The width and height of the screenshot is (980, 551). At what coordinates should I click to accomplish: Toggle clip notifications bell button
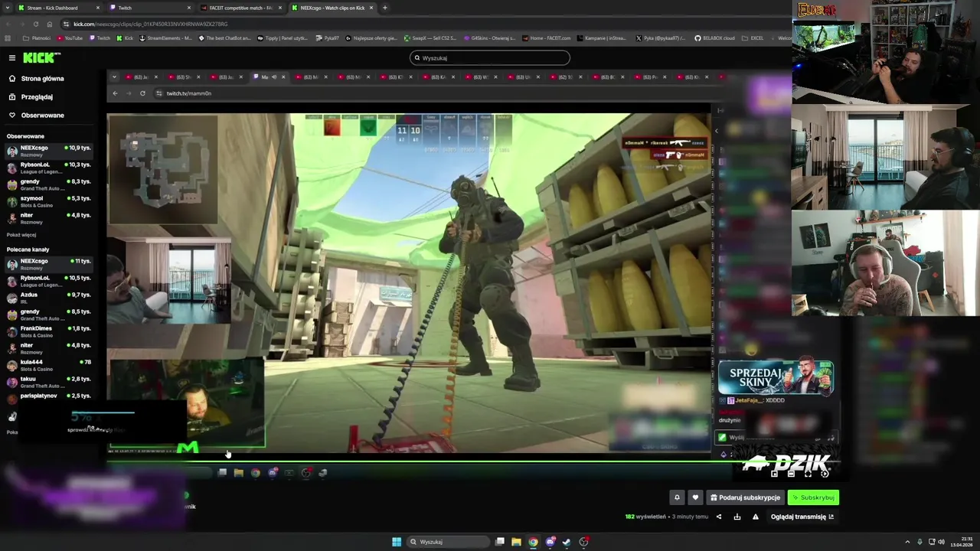[x=677, y=497]
